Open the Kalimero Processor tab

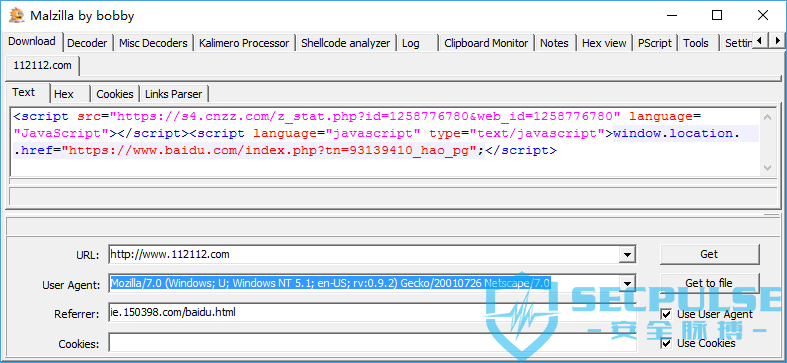coord(244,43)
